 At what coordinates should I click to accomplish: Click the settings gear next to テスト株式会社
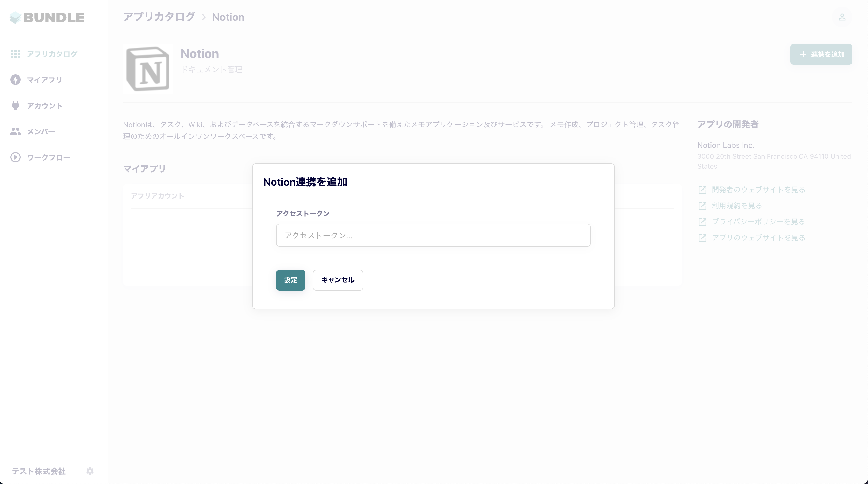click(90, 471)
